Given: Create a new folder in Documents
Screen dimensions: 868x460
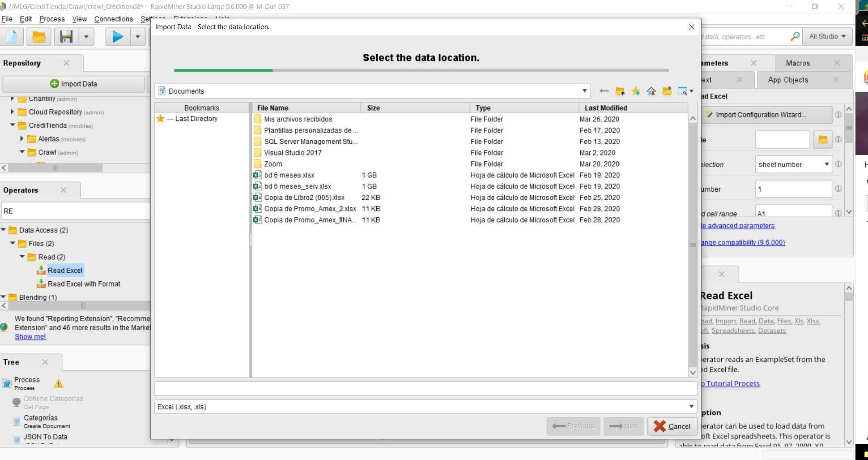Looking at the screenshot, I should pos(667,91).
